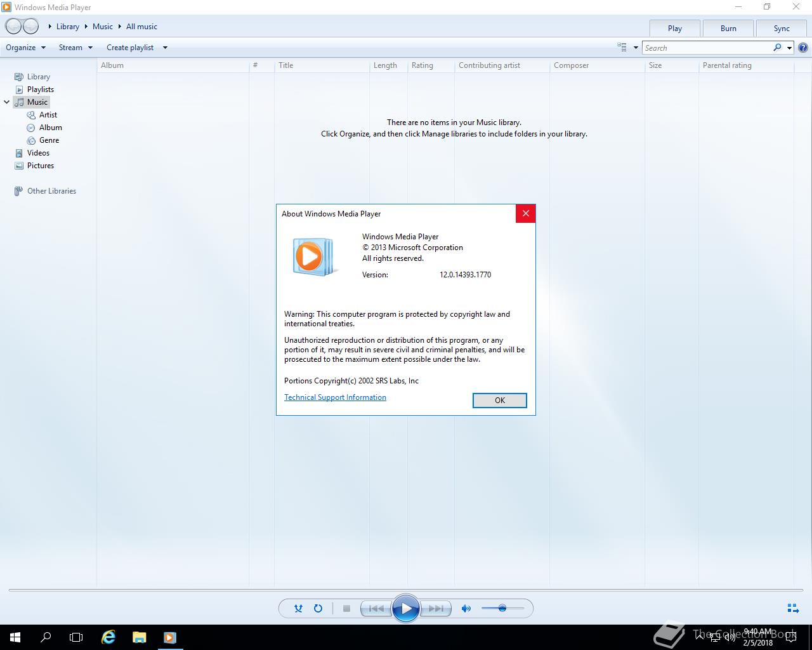Mute the volume speaker icon
Image resolution: width=812 pixels, height=650 pixels.
[x=466, y=608]
